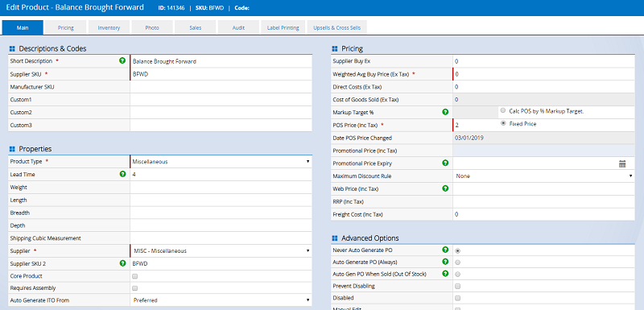
Task: Open help icon for Short Description
Action: (x=122, y=60)
